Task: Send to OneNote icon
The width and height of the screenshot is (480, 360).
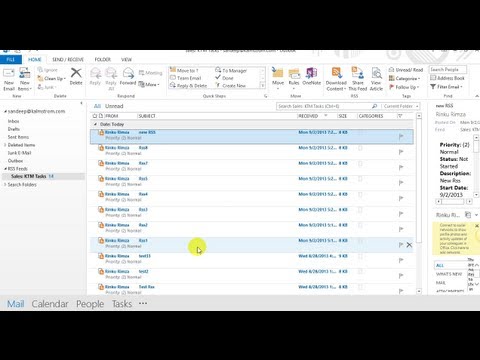Action: pos(311,73)
